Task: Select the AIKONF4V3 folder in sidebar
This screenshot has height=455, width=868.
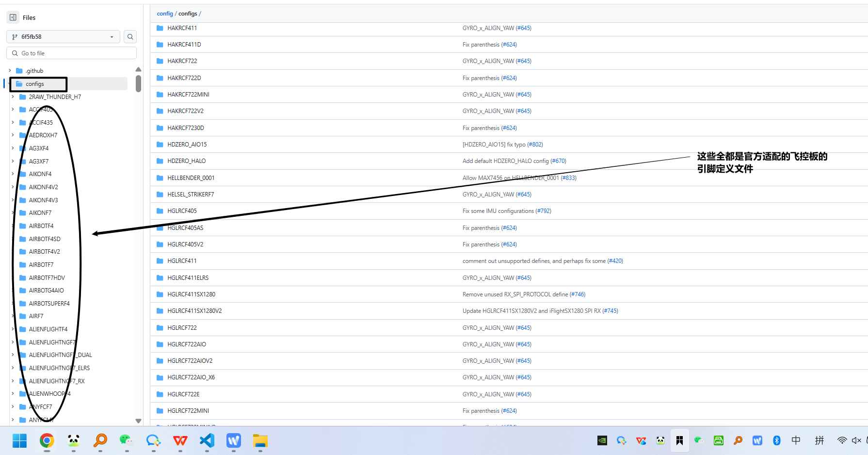Action: [43, 200]
